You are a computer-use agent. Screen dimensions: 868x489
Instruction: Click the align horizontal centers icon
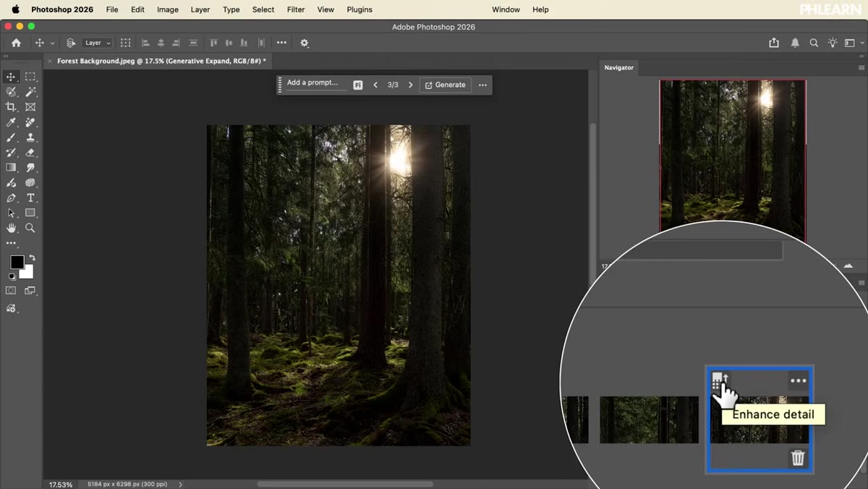[161, 43]
